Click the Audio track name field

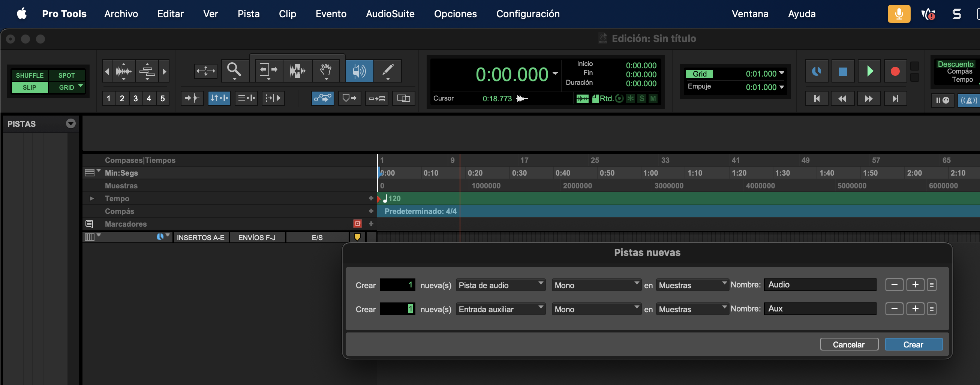pos(820,284)
